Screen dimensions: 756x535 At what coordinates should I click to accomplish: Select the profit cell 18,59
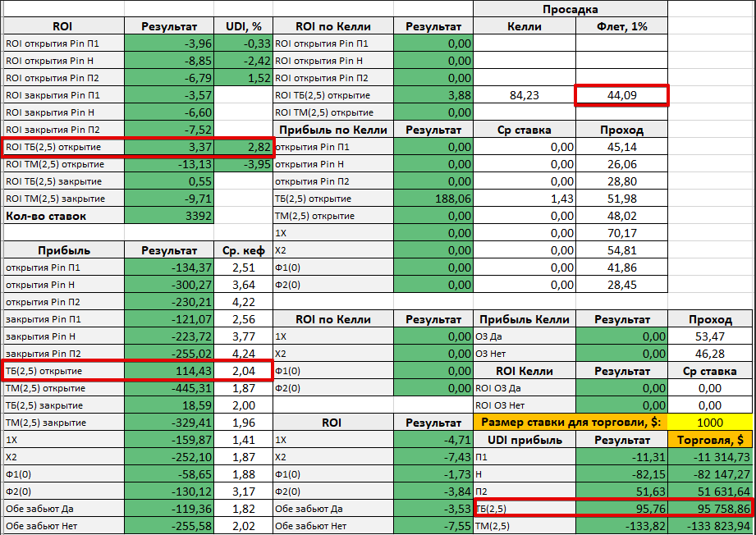[x=169, y=405]
